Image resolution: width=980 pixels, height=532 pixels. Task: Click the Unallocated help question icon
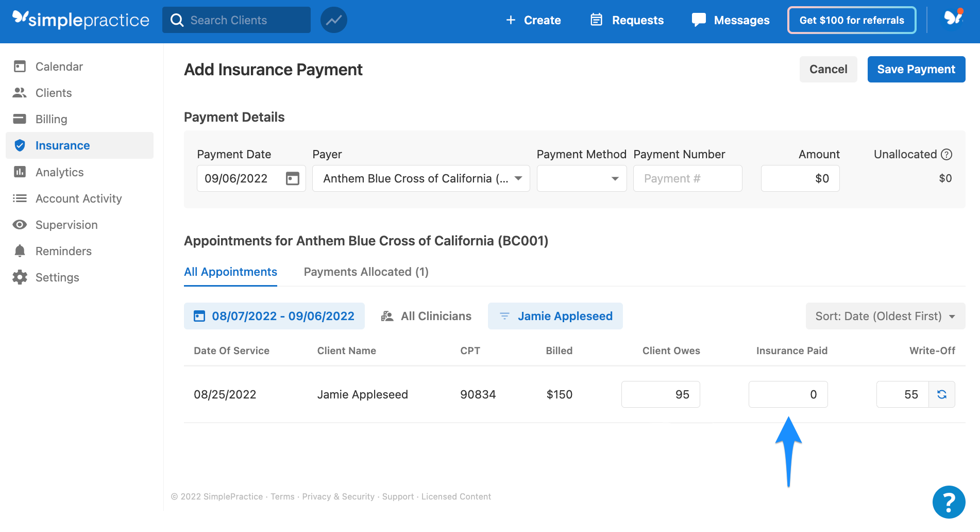[x=947, y=154]
